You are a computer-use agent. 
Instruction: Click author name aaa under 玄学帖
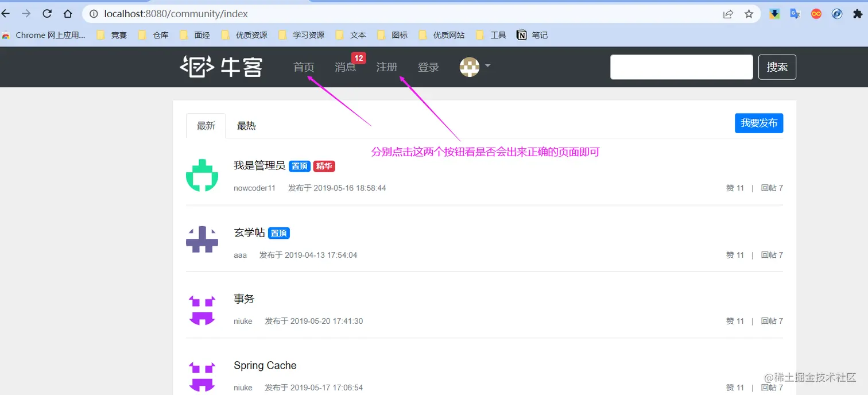point(241,255)
